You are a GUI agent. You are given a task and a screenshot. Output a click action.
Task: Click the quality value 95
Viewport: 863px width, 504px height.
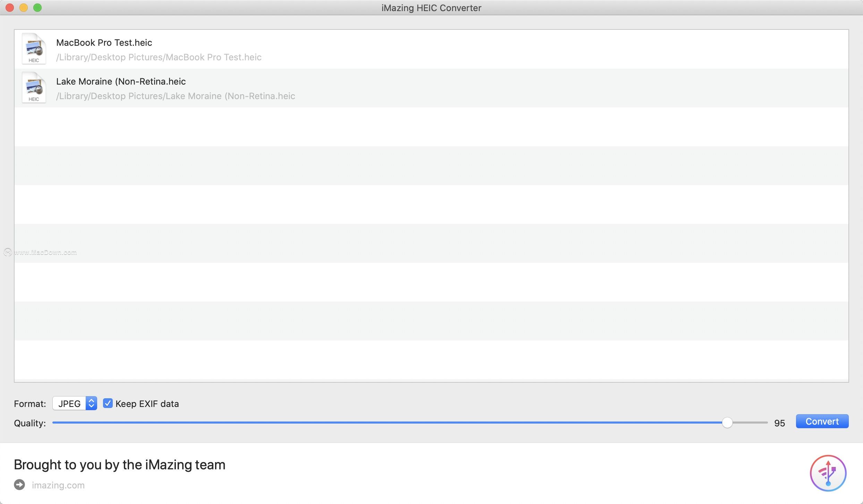click(779, 423)
